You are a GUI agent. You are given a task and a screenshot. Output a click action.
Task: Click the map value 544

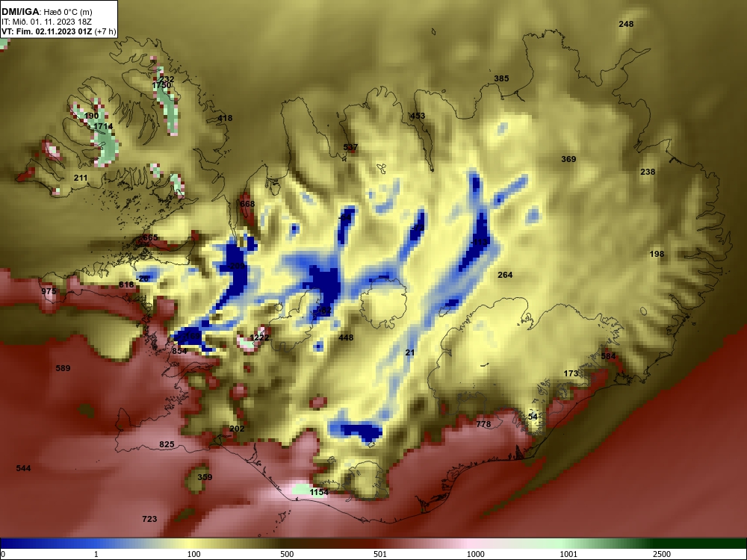23,468
